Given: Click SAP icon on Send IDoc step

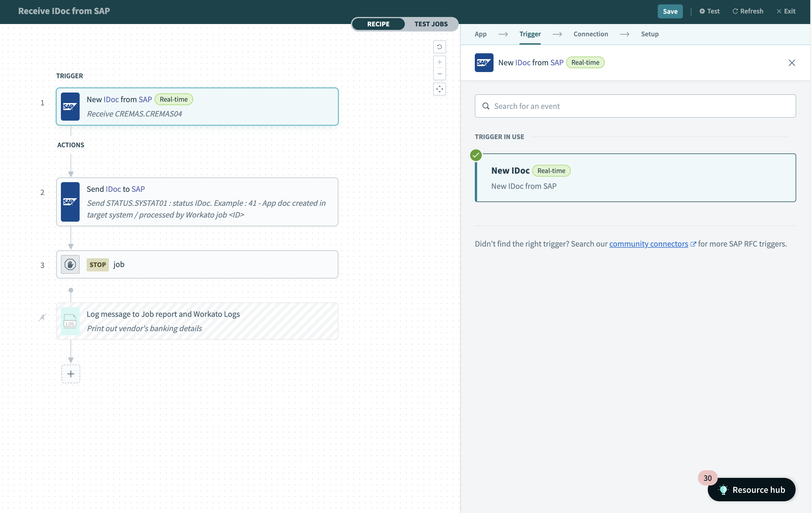Looking at the screenshot, I should (x=70, y=202).
